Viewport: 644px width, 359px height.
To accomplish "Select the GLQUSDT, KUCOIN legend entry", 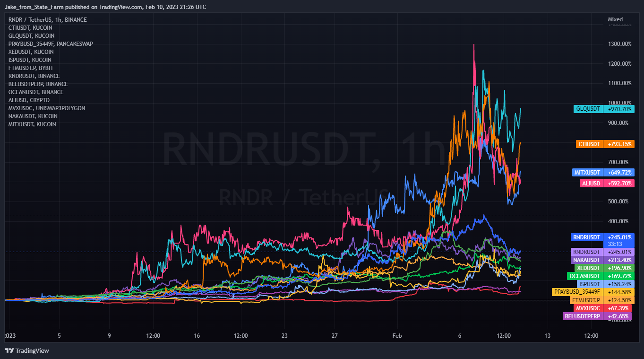I will [x=31, y=36].
